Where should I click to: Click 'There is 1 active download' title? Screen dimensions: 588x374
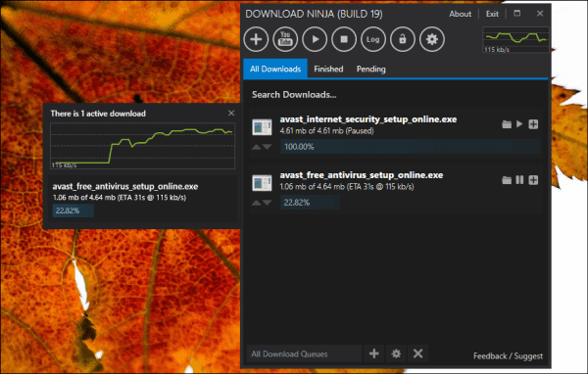pyautogui.click(x=98, y=114)
